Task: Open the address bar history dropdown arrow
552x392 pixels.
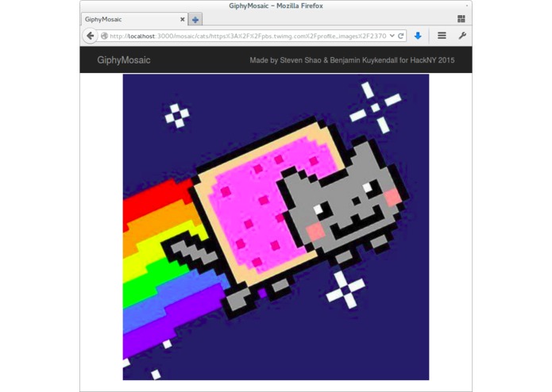Action: coord(392,36)
